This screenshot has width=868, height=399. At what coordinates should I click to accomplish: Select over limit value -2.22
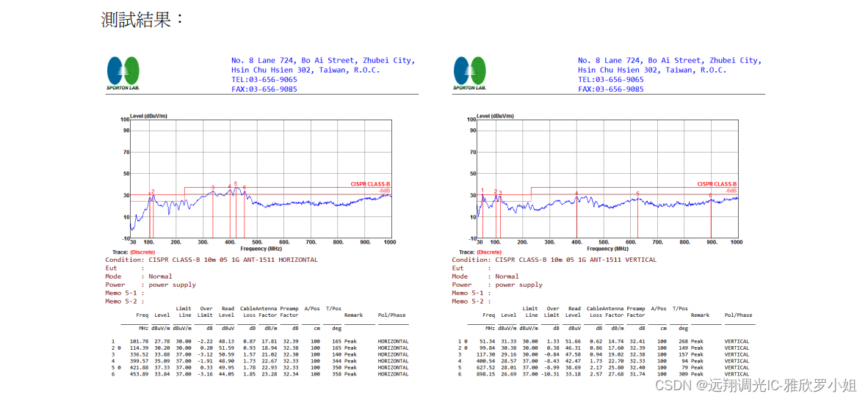206,342
